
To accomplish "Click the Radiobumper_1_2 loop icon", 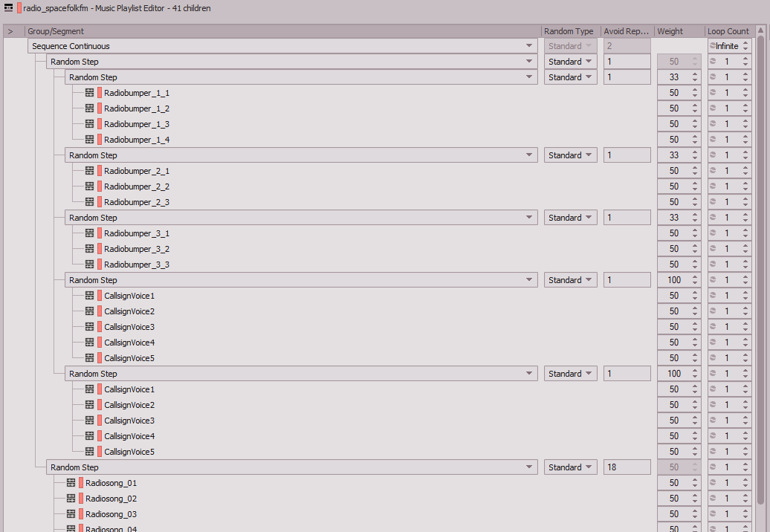I will point(713,108).
